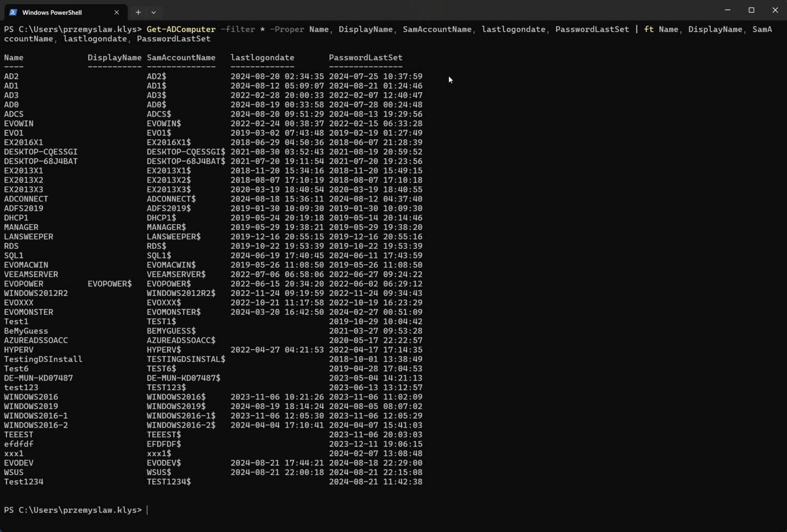Click the PasswordLastSet column header

click(x=365, y=57)
